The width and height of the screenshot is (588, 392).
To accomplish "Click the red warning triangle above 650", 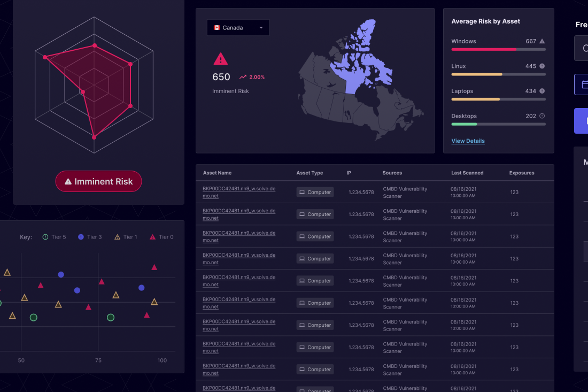I will pos(220,59).
